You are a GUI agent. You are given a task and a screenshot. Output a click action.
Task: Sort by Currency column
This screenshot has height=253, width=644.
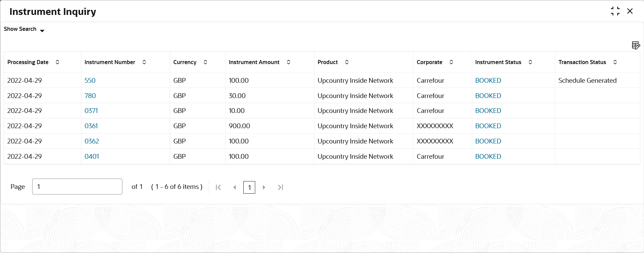(x=205, y=62)
